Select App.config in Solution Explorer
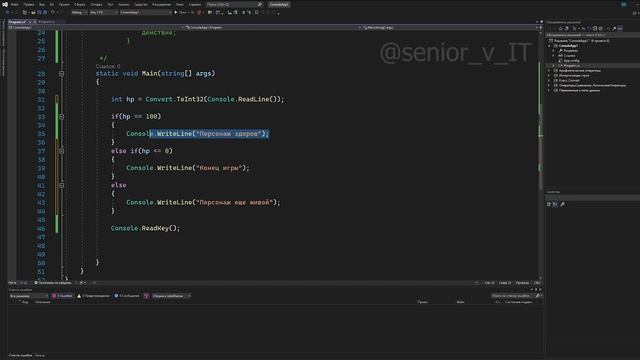640x360 pixels. point(571,60)
